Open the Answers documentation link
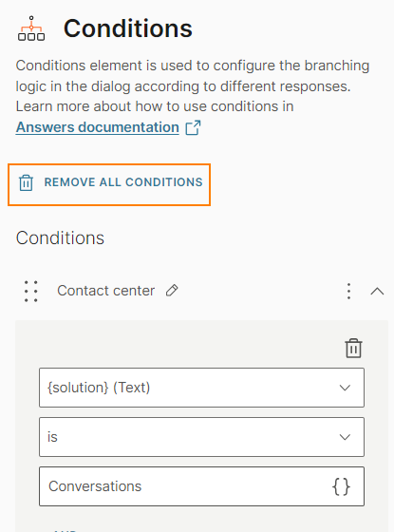 pos(97,127)
